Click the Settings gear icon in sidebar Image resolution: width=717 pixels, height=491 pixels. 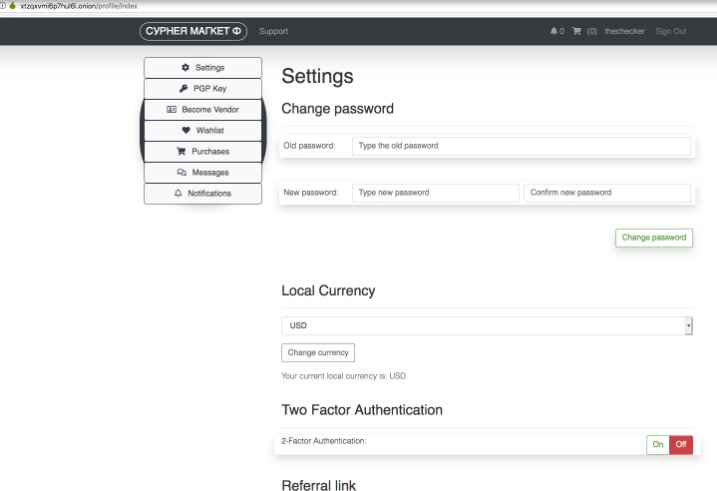point(185,67)
